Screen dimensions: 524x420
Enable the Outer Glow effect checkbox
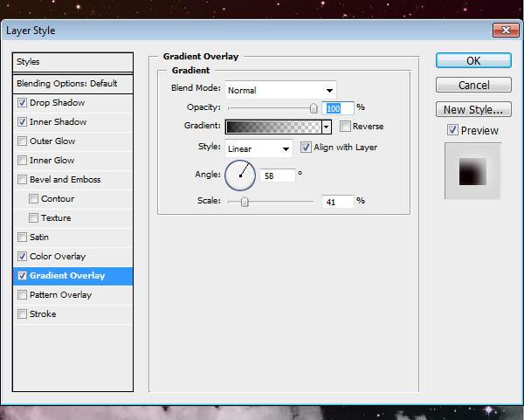click(x=22, y=141)
